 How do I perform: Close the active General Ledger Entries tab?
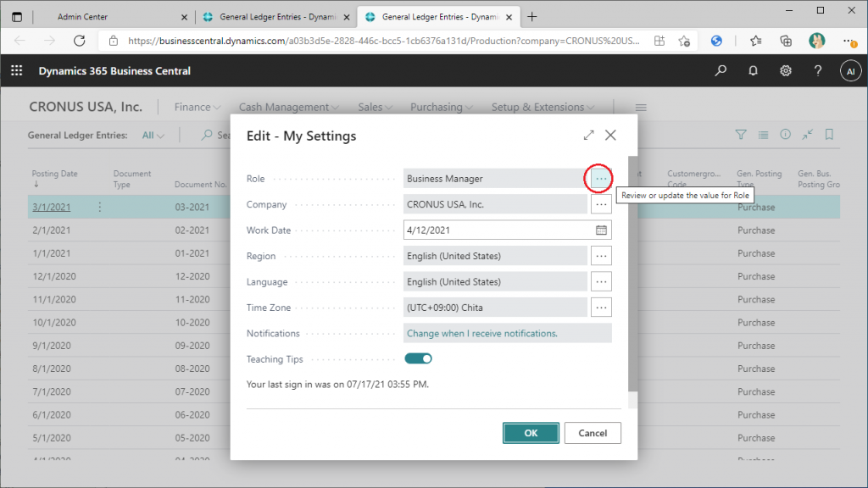[509, 17]
